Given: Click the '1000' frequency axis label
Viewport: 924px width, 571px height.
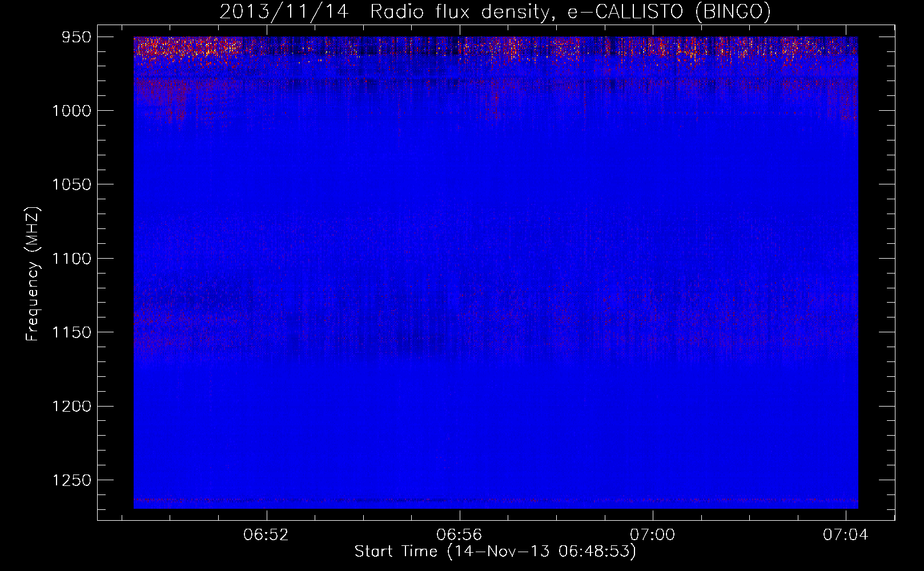Looking at the screenshot, I should click(71, 111).
